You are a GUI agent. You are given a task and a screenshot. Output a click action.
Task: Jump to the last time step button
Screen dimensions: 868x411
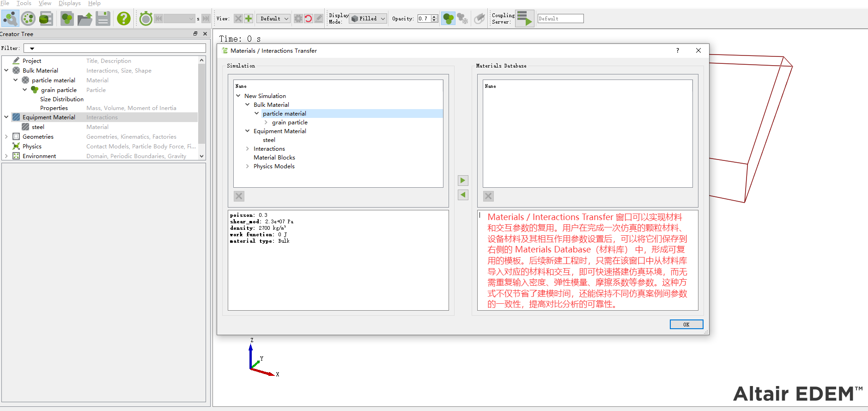(x=206, y=18)
